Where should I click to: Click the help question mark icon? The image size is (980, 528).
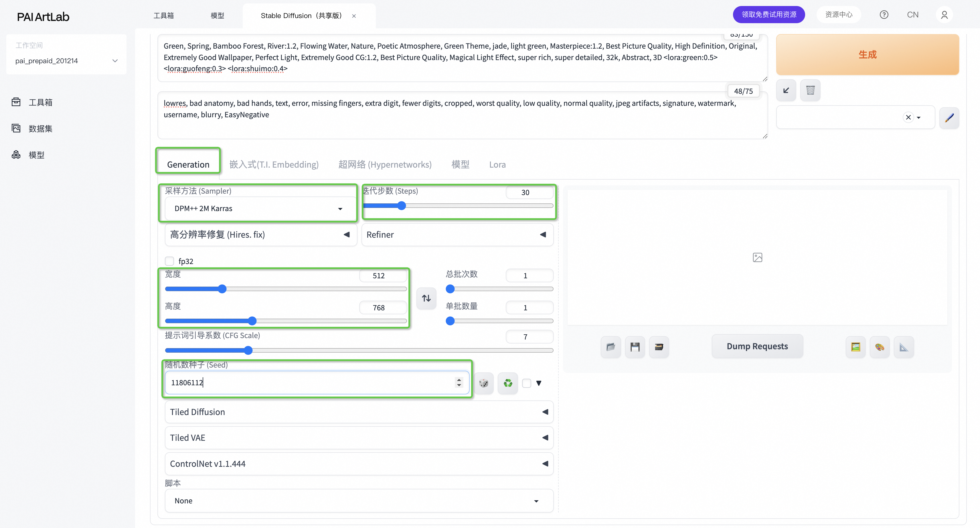[884, 15]
